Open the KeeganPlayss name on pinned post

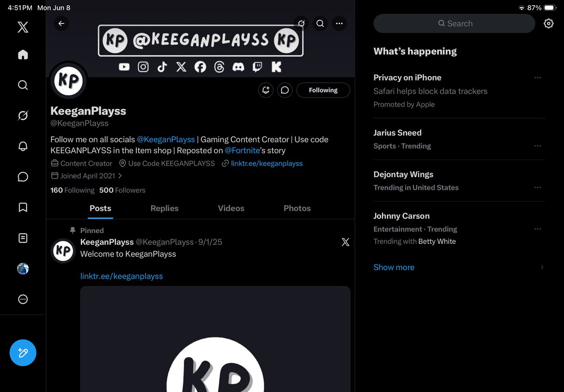tap(107, 242)
